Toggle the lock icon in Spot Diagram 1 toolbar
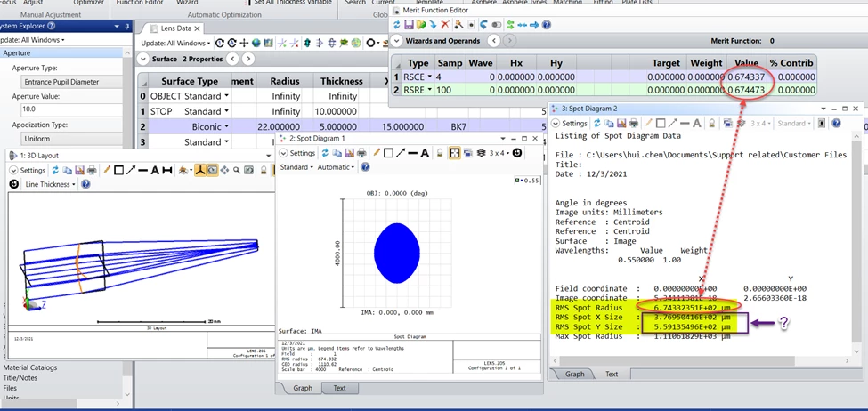 [440, 153]
